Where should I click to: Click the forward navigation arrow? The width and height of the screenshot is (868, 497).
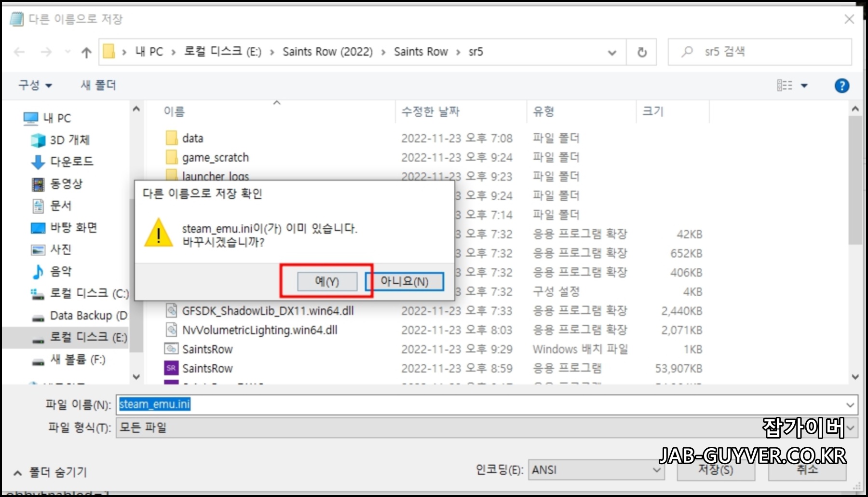point(46,52)
